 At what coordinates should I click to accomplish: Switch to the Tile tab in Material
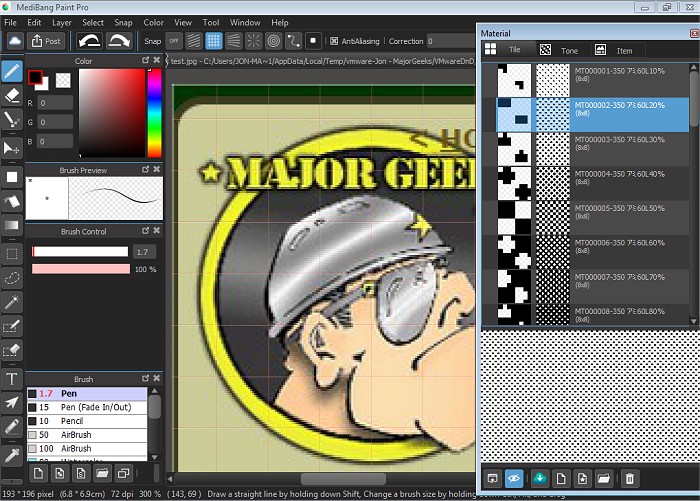click(507, 50)
